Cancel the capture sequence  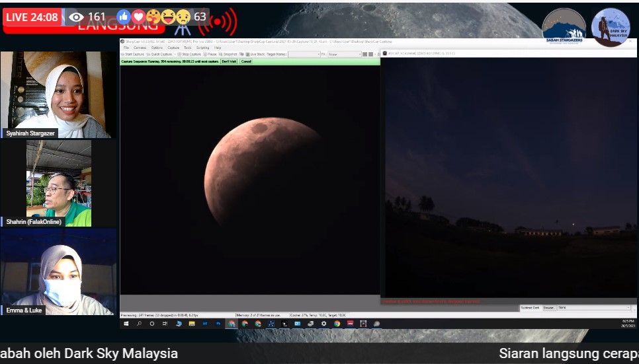coord(246,61)
